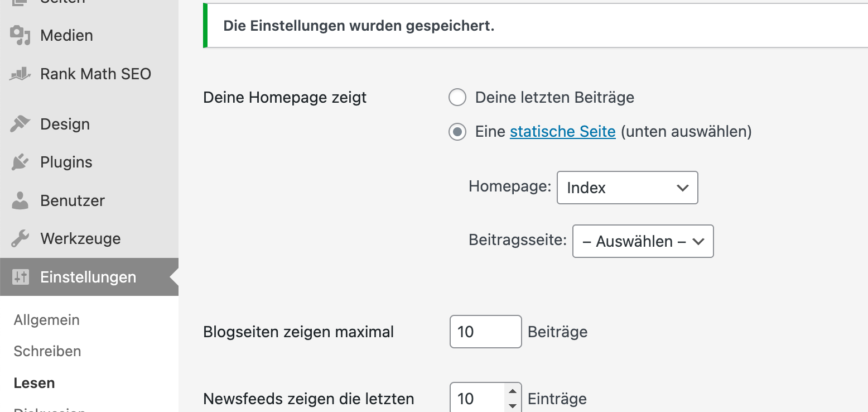Open the Plugins menu label
Screen dimensions: 868x412
66,162
